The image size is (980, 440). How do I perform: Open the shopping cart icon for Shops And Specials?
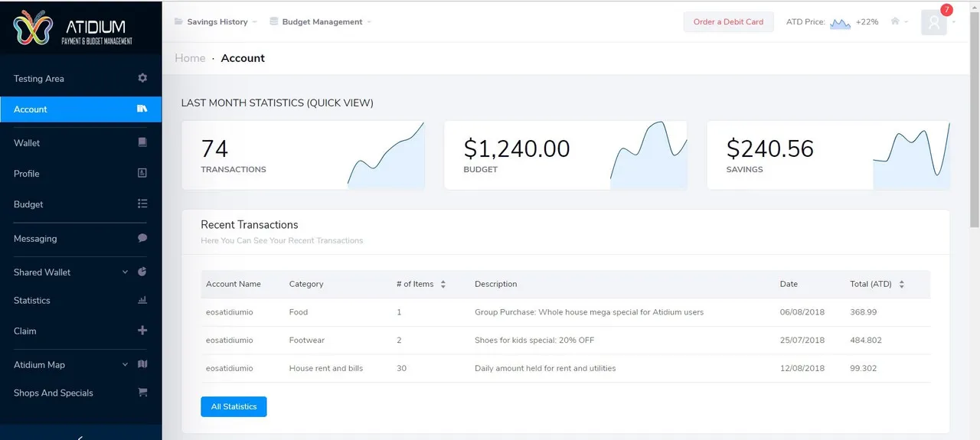(142, 393)
